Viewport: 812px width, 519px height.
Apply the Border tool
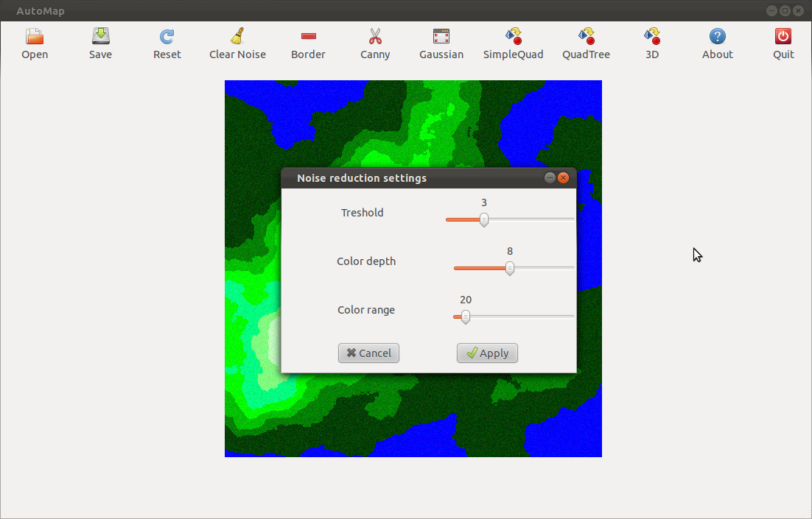308,37
